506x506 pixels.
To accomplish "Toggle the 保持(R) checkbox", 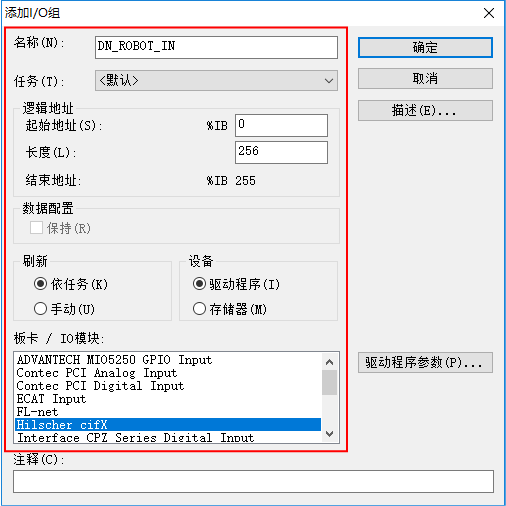I will tap(36, 228).
